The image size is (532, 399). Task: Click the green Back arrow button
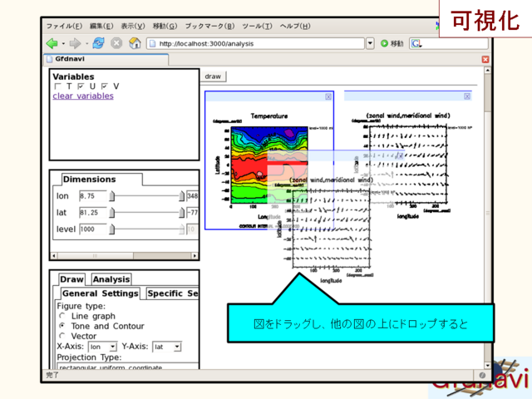coord(52,43)
